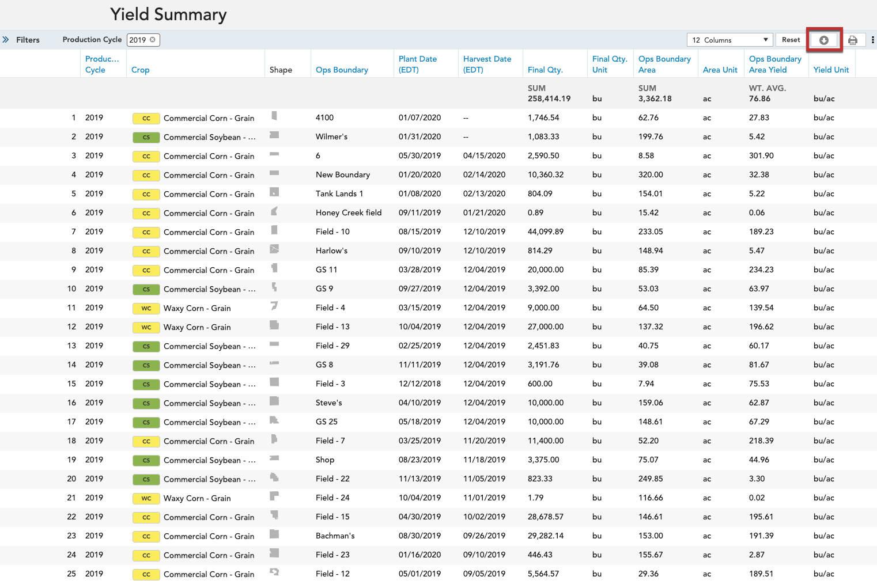Image resolution: width=877 pixels, height=588 pixels.
Task: Click field shape icon for Field - 24
Action: pos(274,496)
